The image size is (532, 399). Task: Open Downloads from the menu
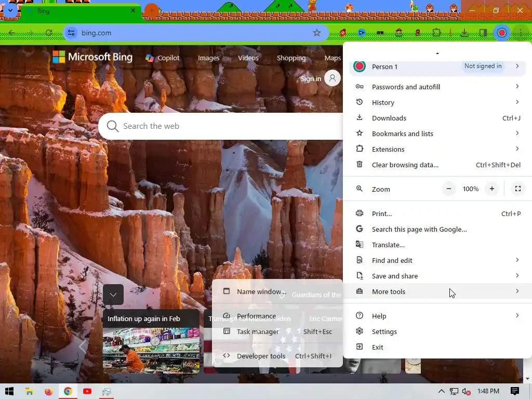coord(437,118)
